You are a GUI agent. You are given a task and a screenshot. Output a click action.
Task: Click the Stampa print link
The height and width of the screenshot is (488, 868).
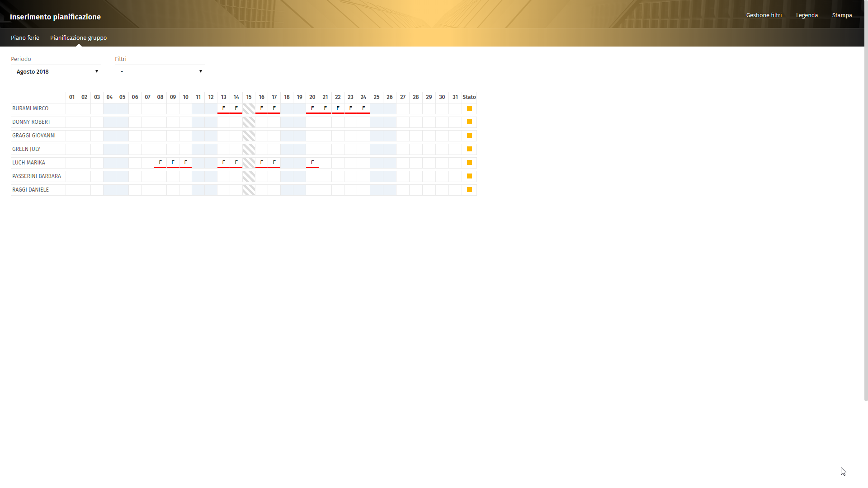click(x=842, y=15)
